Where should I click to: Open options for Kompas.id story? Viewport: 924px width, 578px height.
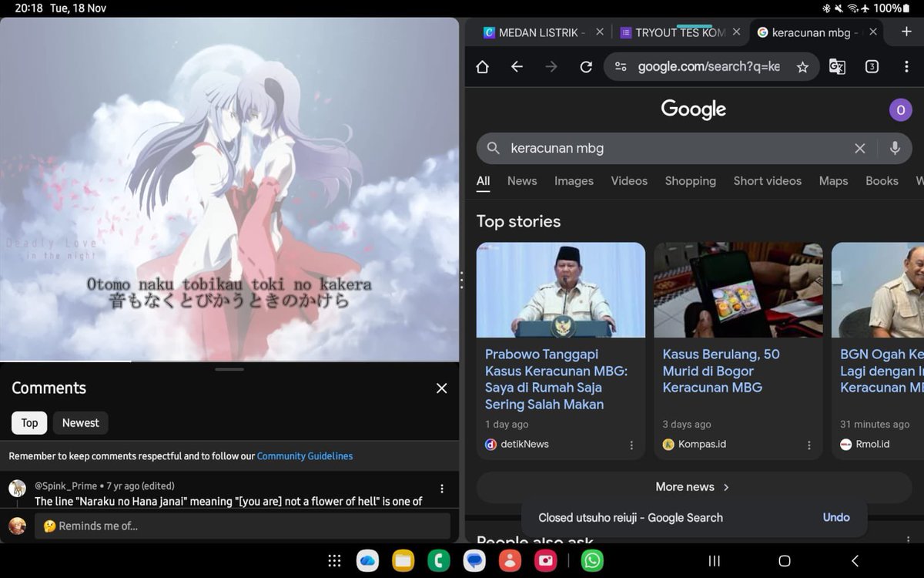coord(809,445)
